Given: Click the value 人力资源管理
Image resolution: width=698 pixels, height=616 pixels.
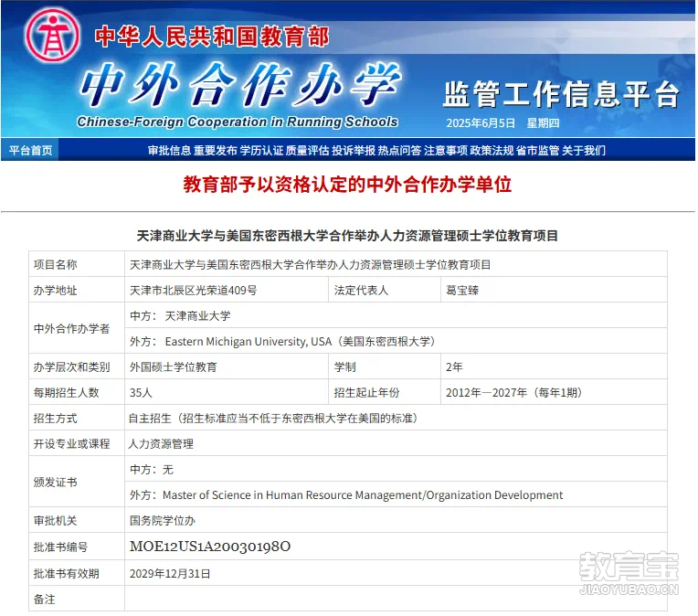Looking at the screenshot, I should [161, 443].
